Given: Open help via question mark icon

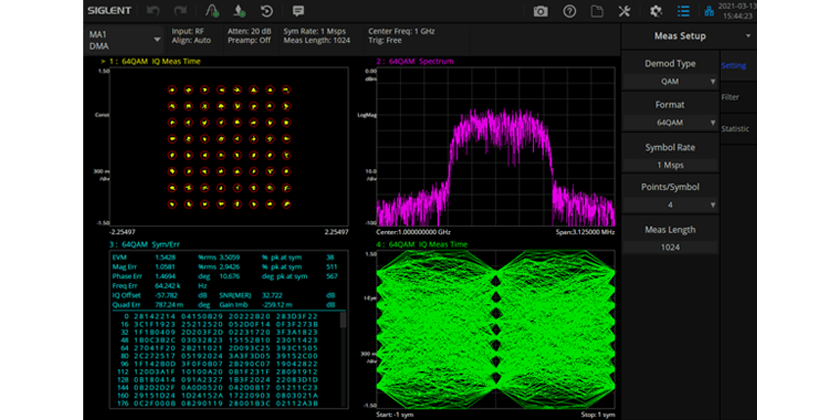Looking at the screenshot, I should tap(569, 11).
